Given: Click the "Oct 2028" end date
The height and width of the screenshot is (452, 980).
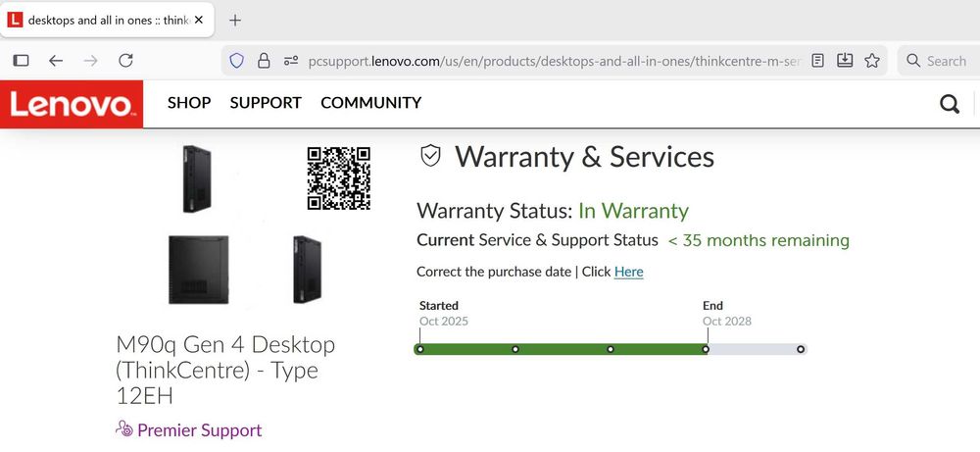Looking at the screenshot, I should point(727,322).
